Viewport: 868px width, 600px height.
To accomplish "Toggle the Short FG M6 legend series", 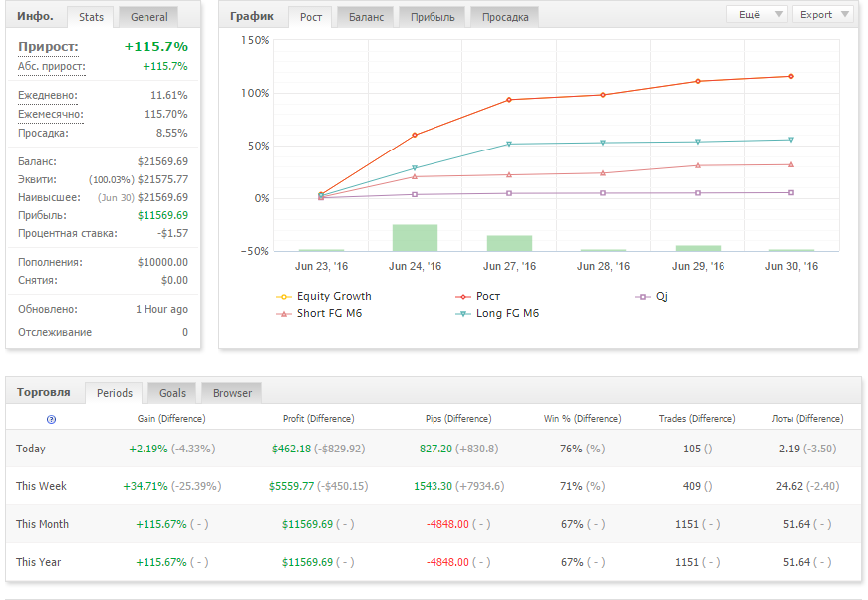I will 319,313.
